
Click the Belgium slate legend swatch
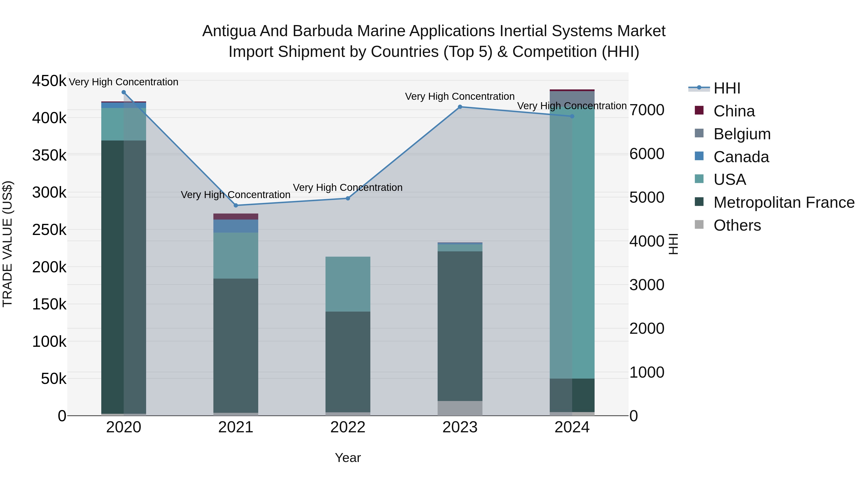(699, 133)
